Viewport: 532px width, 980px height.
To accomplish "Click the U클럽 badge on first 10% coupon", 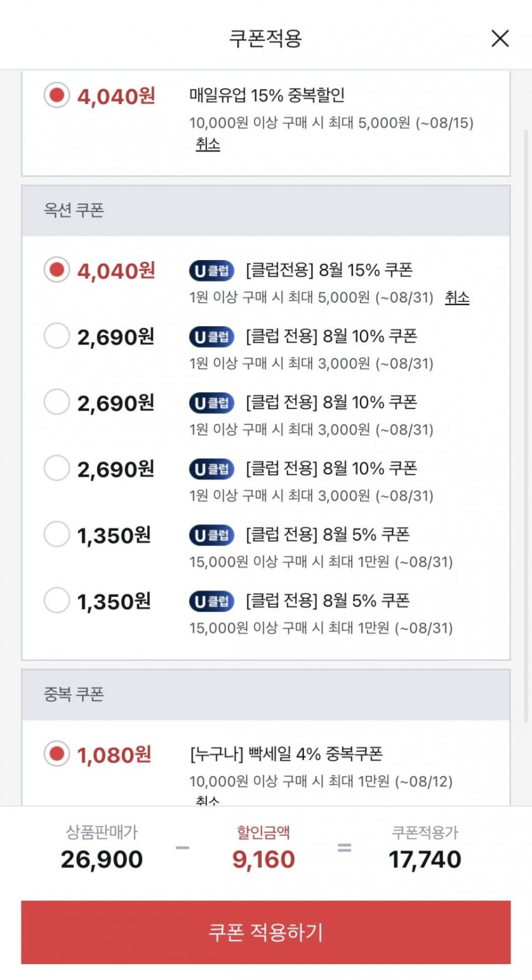I will pos(212,336).
